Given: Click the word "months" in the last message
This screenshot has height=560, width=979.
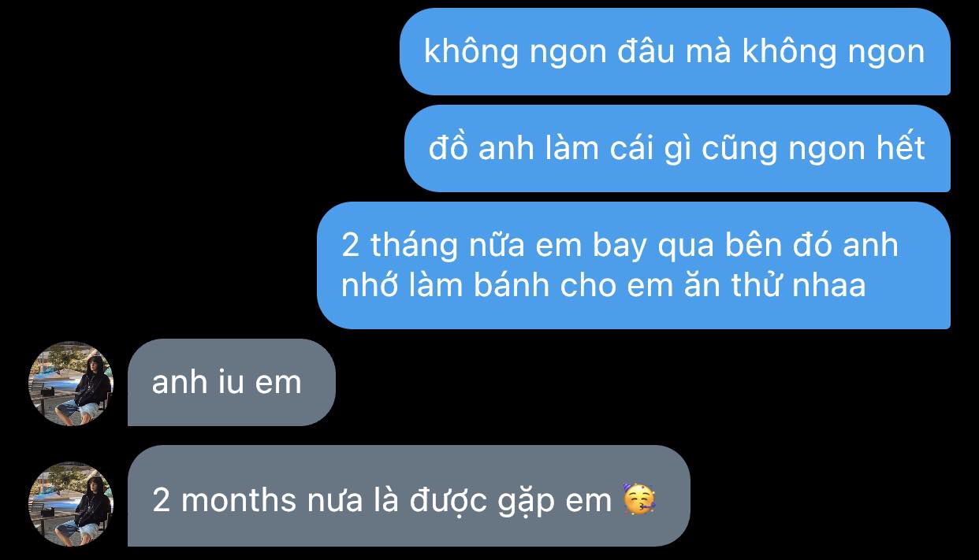Looking at the screenshot, I should [x=240, y=500].
